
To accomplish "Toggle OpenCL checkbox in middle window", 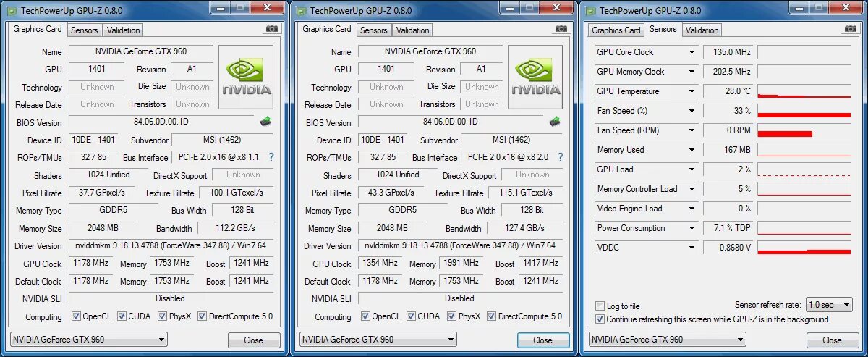I will click(x=365, y=316).
